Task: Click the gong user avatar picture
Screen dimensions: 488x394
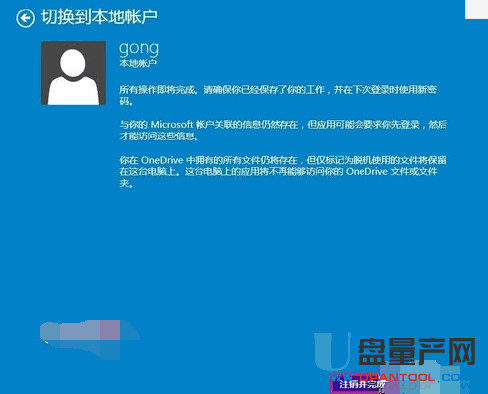Action: (x=74, y=73)
